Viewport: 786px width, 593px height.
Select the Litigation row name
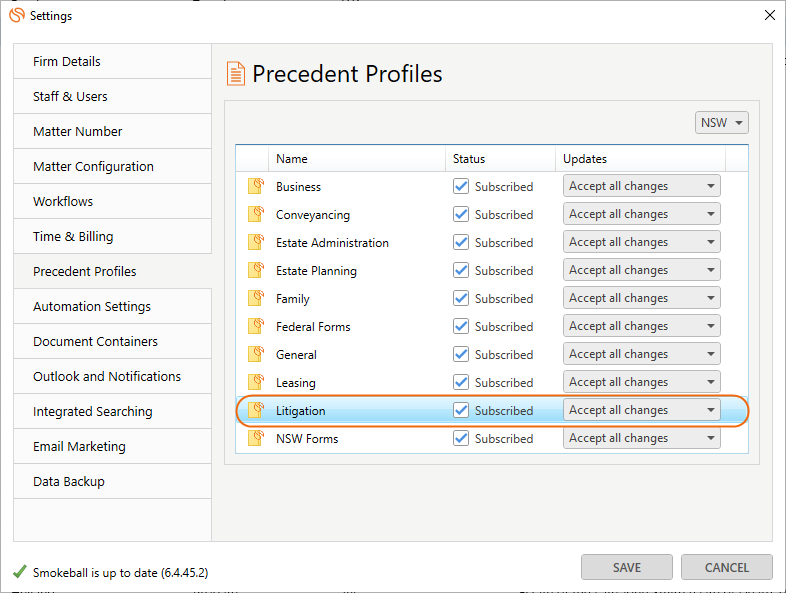click(x=300, y=411)
